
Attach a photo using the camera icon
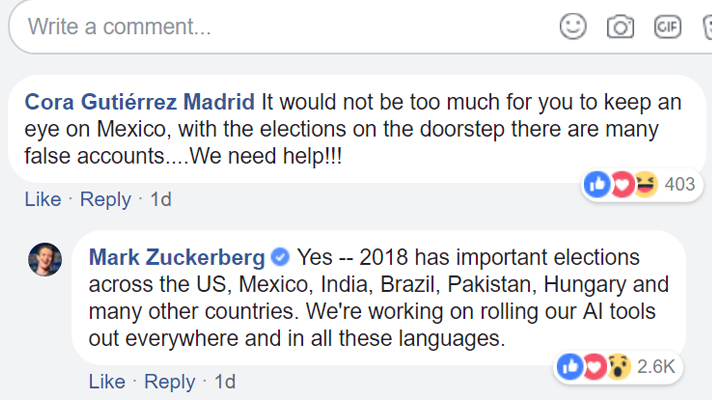(620, 27)
